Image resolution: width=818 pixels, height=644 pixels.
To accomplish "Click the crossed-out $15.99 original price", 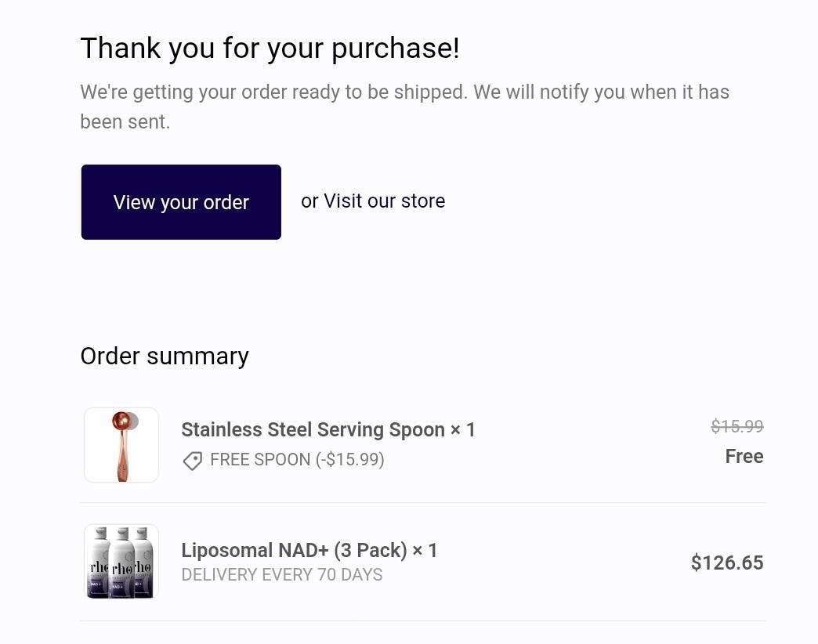I will (737, 426).
